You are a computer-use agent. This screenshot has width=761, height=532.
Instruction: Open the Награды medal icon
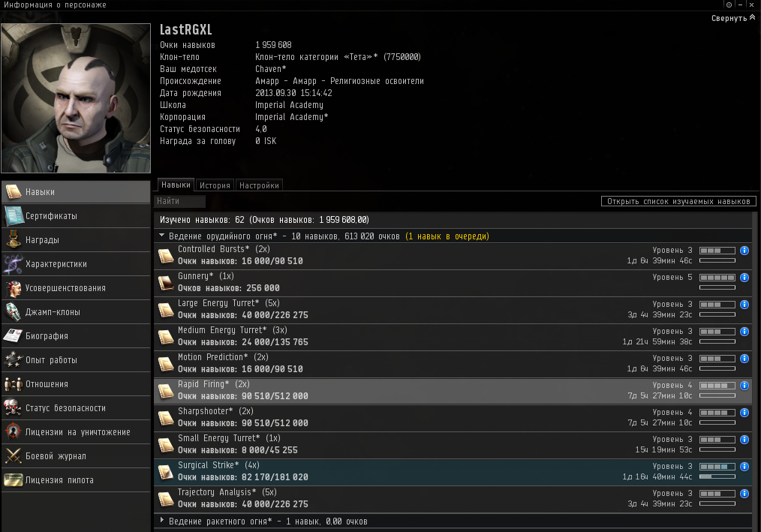(x=14, y=240)
